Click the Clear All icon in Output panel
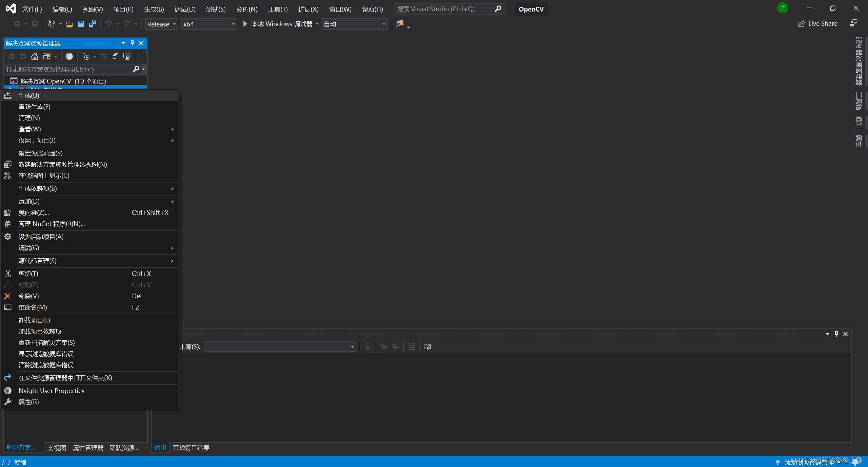This screenshot has height=467, width=868. coord(412,347)
